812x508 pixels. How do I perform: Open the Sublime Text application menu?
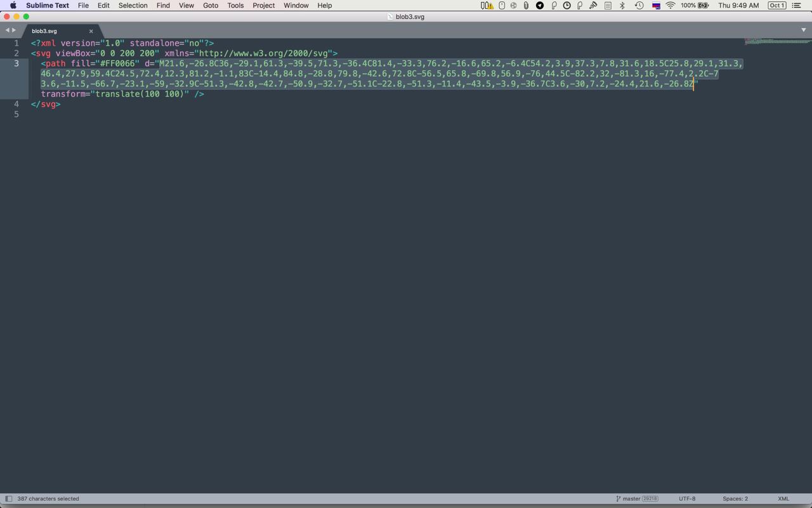point(48,5)
